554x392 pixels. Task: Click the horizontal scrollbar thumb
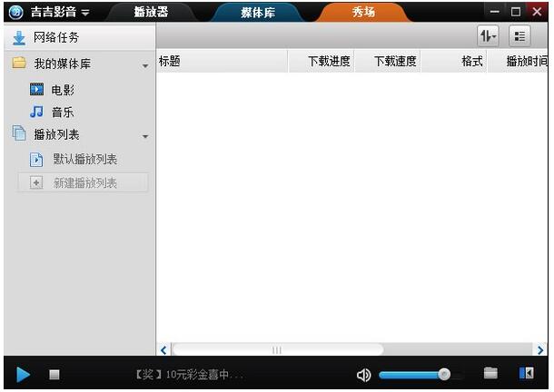click(277, 350)
